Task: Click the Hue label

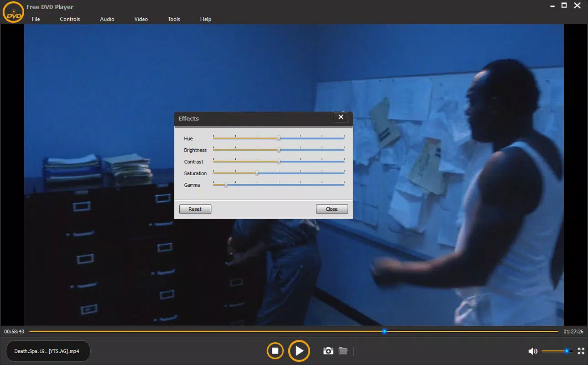Action: (x=188, y=138)
